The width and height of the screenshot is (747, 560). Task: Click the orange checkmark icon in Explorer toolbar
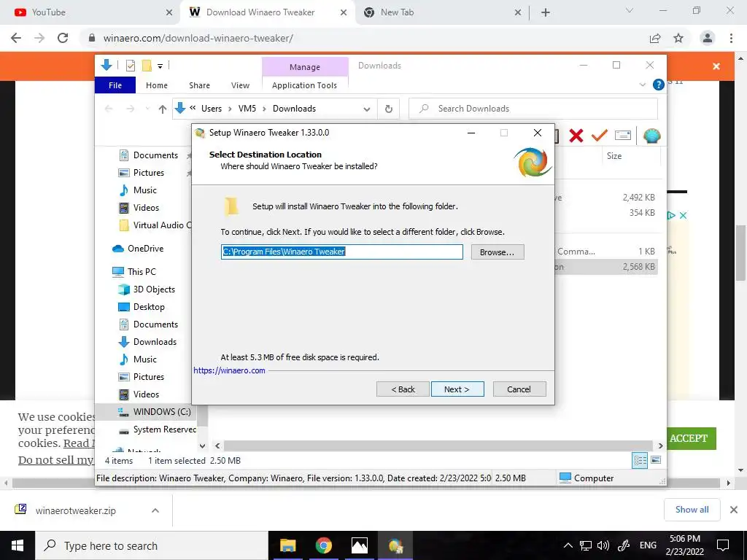click(599, 136)
